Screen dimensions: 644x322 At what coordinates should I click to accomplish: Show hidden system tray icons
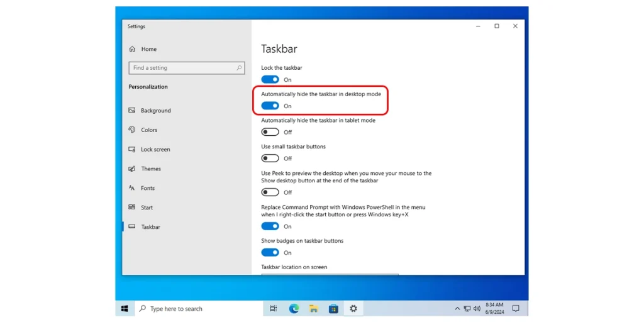coord(457,308)
